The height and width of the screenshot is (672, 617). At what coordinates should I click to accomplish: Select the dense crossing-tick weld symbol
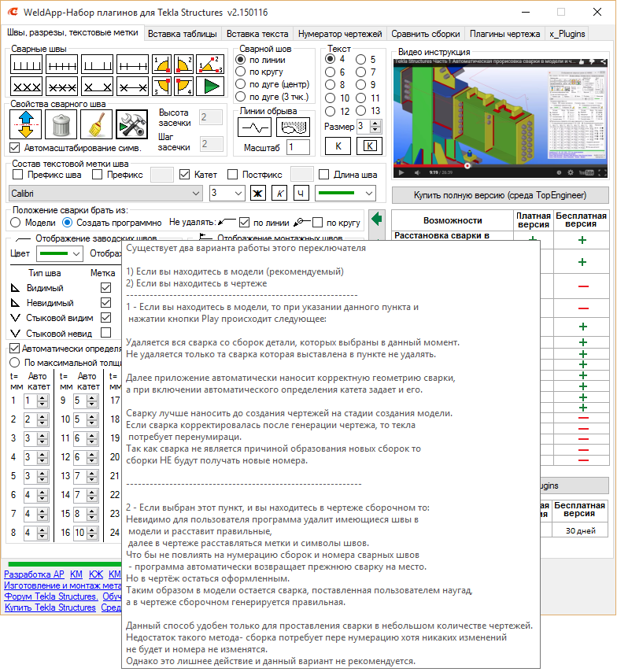click(x=62, y=65)
